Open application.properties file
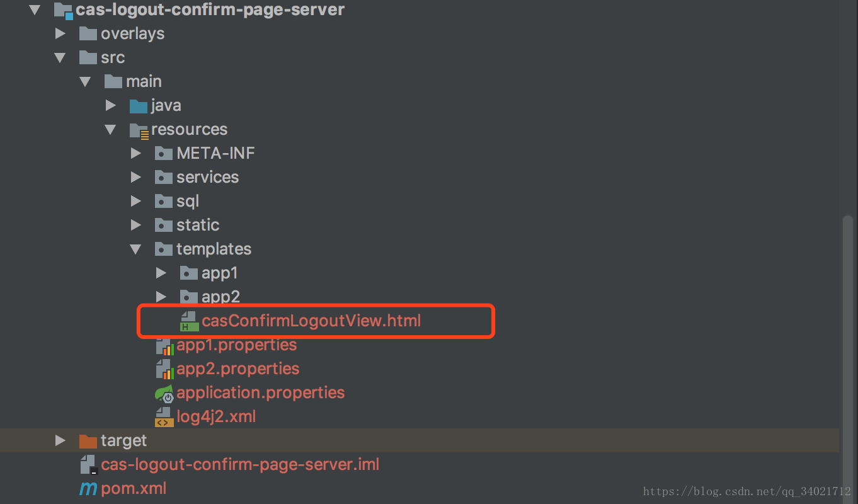Viewport: 858px width, 504px height. click(x=261, y=392)
